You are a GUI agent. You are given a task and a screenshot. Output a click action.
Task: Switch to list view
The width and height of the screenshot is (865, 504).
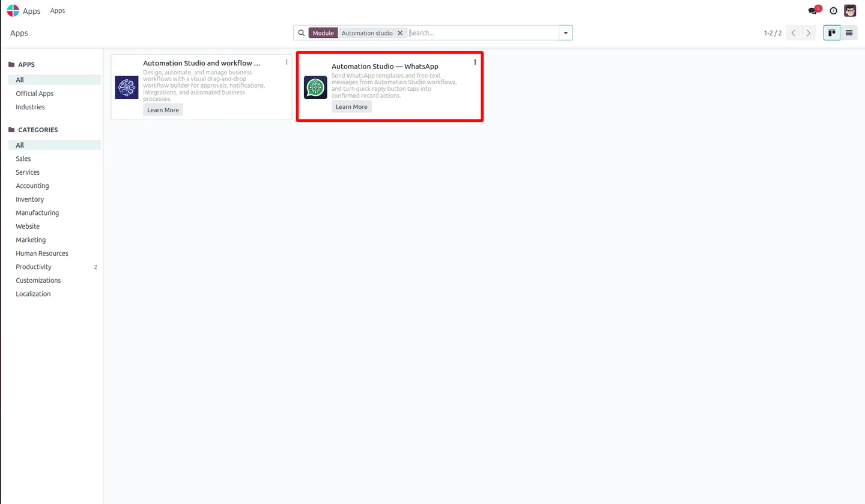tap(849, 33)
